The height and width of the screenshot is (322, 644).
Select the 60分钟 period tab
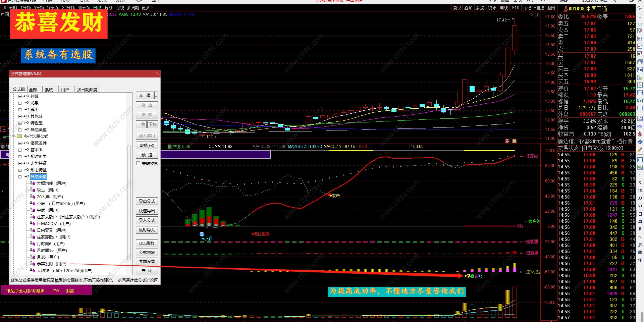pos(84,8)
